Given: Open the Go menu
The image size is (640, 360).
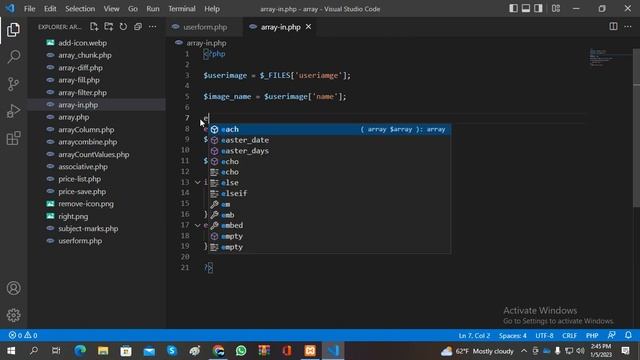Looking at the screenshot, I should (133, 9).
